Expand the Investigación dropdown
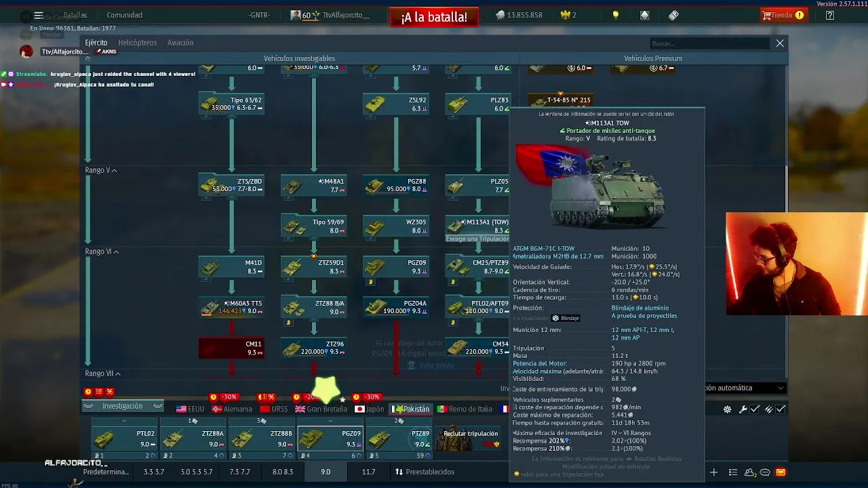This screenshot has width=868, height=488. pyautogui.click(x=123, y=406)
